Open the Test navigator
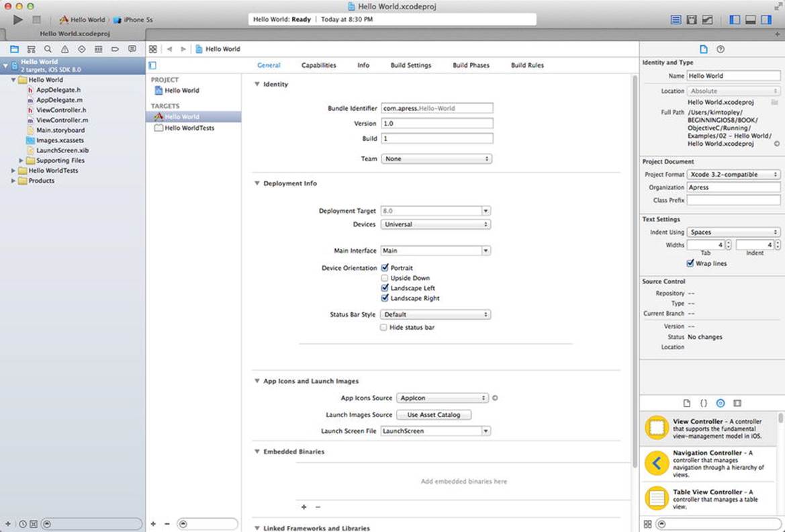This screenshot has width=785, height=532. [82, 49]
